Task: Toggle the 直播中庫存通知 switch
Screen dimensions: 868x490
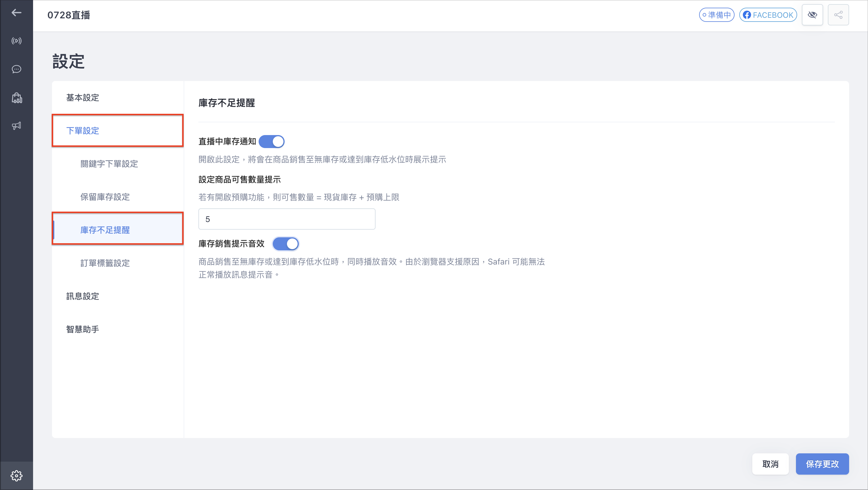Action: [x=272, y=142]
